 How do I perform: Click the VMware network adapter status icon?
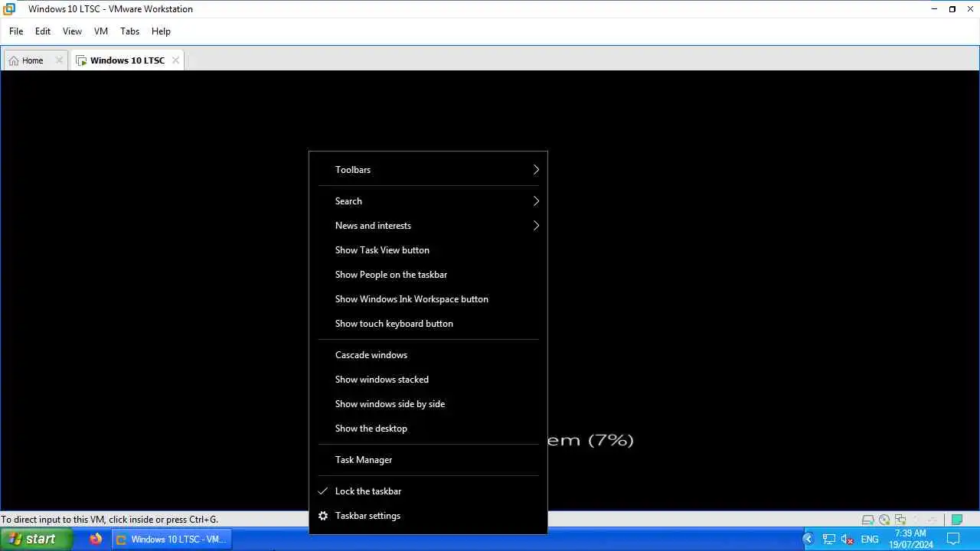coord(900,520)
